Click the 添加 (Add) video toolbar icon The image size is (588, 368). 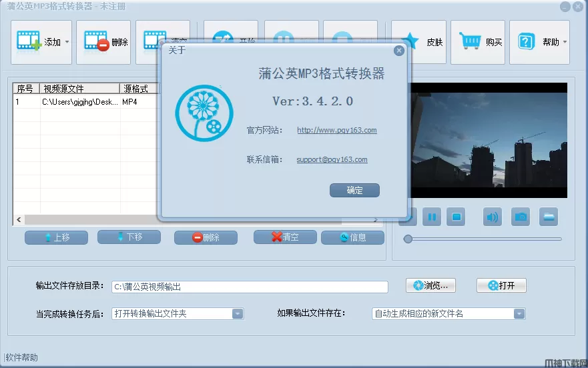[x=29, y=42]
